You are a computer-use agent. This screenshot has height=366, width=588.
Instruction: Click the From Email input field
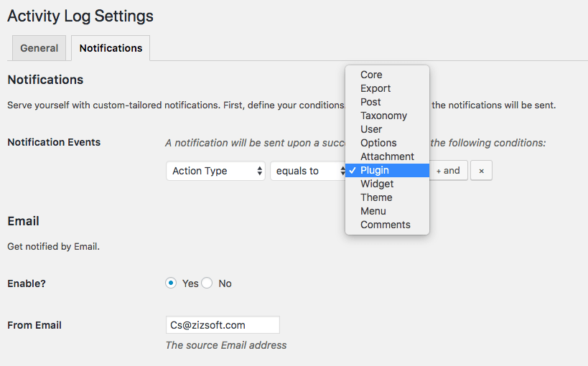tap(223, 325)
